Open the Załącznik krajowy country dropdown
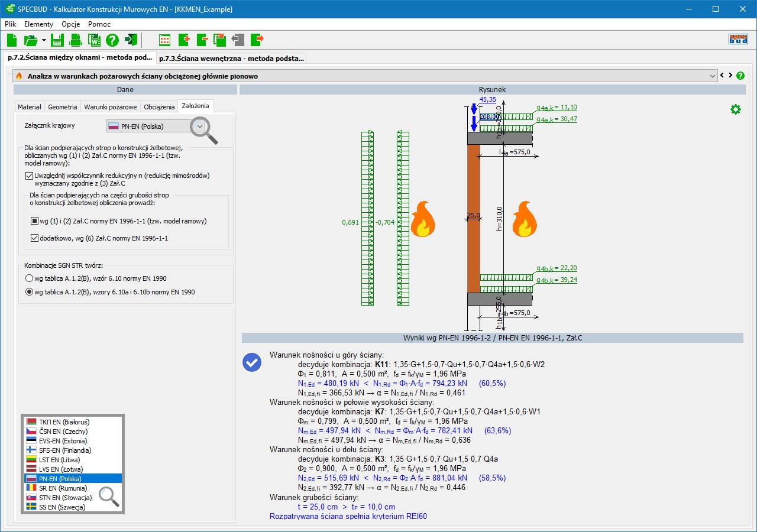The width and height of the screenshot is (757, 532). pos(199,126)
